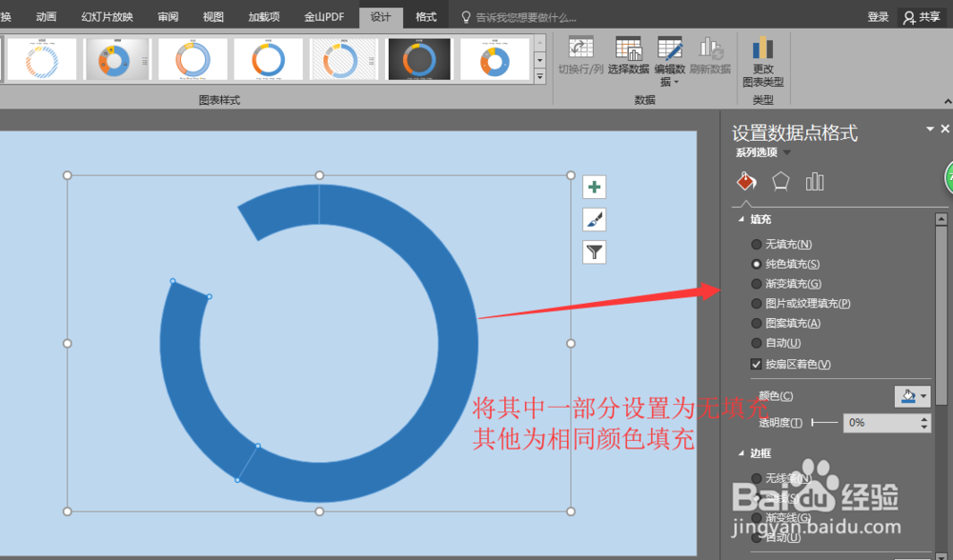
Task: Close the Format Data Point pane
Action: coord(944,129)
